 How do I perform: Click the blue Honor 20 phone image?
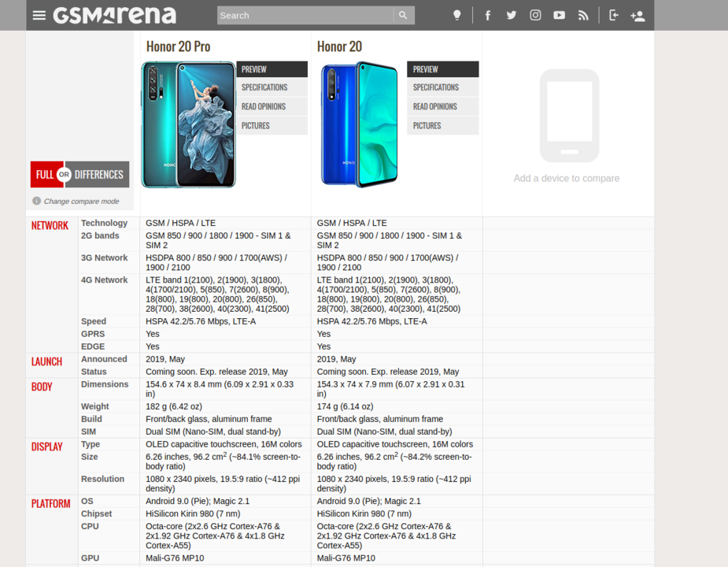[360, 124]
